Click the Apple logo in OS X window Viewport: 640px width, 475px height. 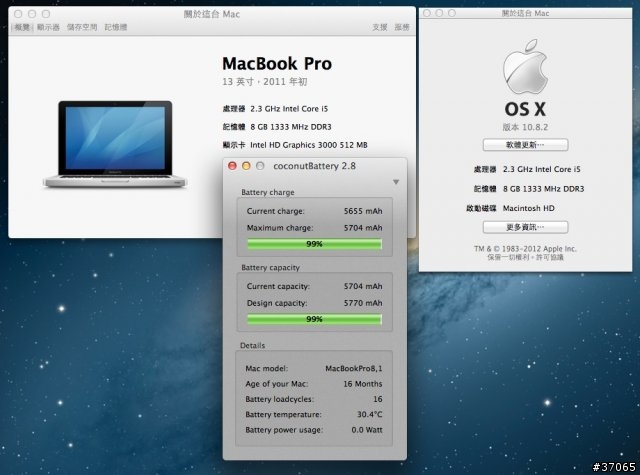click(525, 67)
